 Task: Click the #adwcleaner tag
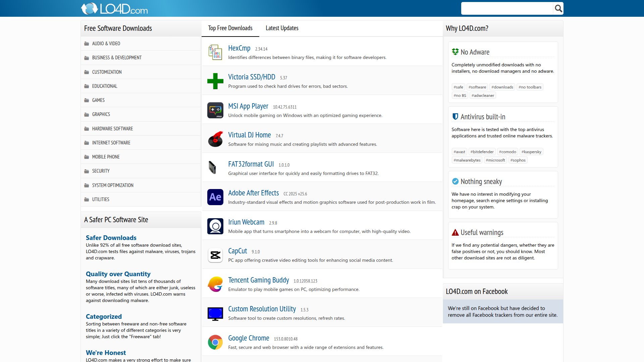(483, 96)
